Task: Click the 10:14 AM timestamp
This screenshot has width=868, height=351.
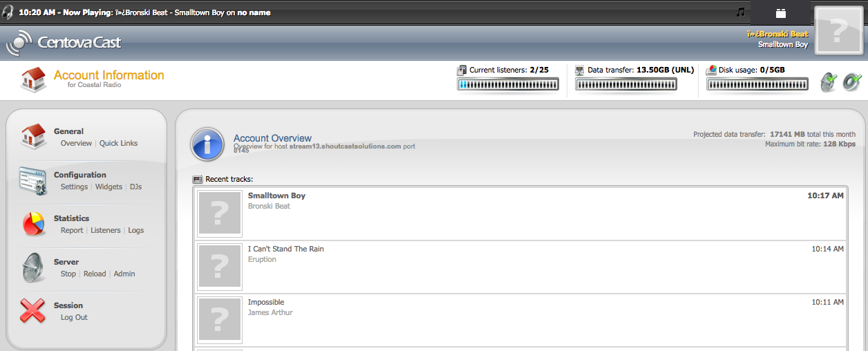Action: 827,249
